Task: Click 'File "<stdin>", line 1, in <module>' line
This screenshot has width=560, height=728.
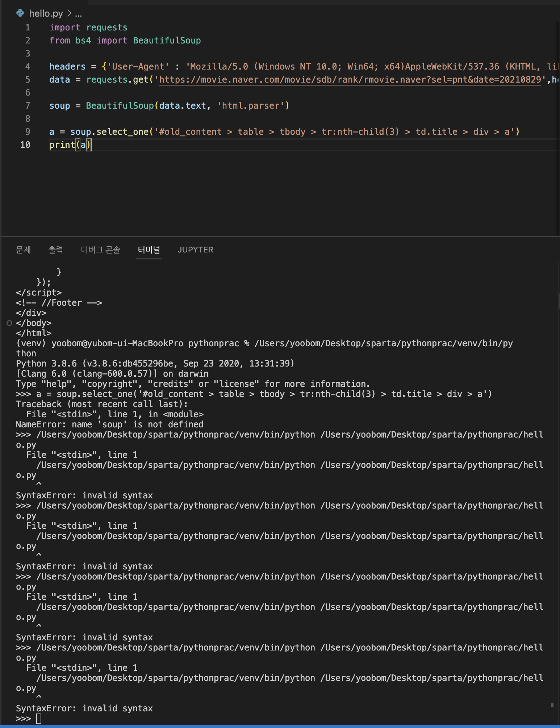Action: coord(115,414)
